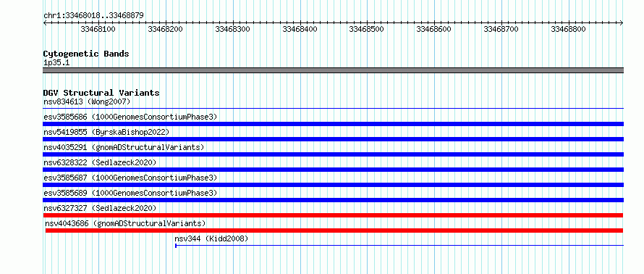Click the red bar under nsv6327327

click(x=333, y=215)
